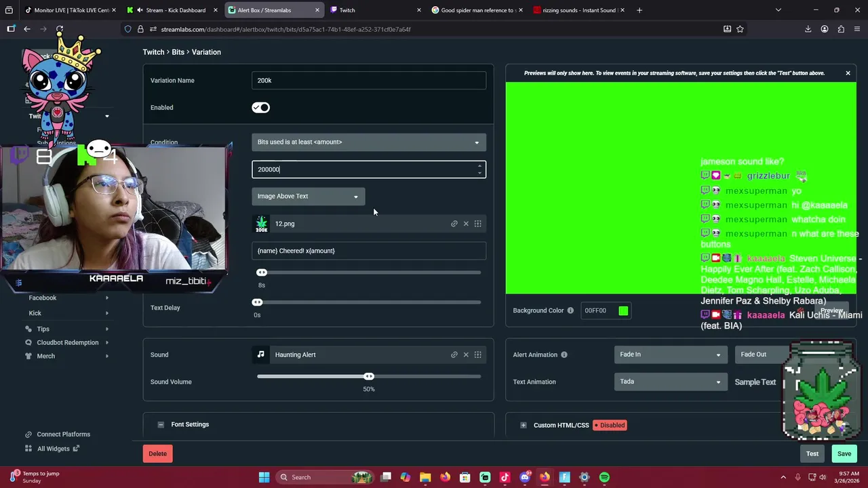This screenshot has height=488, width=868.
Task: Bookmark this page with the star icon
Action: [740, 29]
